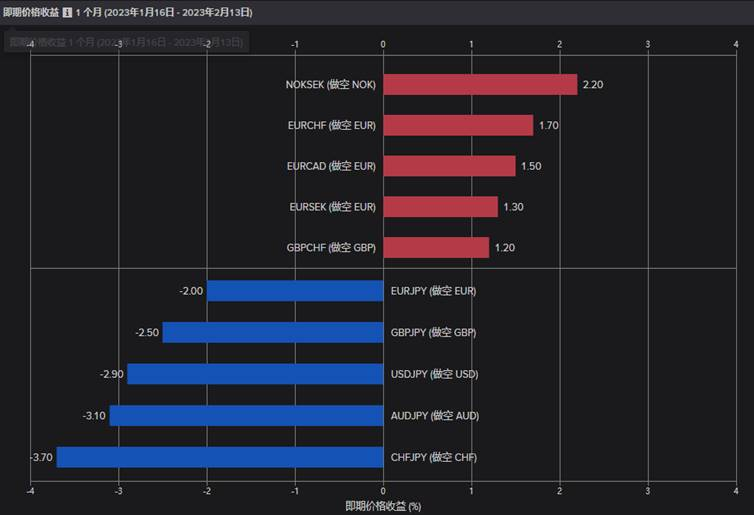Screen dimensions: 754x515
Task: Click the NOKSEK (做空 NOK) label
Action: (330, 84)
